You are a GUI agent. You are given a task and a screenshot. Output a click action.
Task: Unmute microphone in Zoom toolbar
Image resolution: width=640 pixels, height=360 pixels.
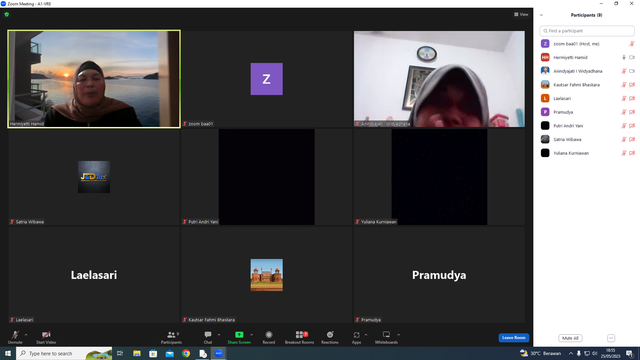click(15, 337)
